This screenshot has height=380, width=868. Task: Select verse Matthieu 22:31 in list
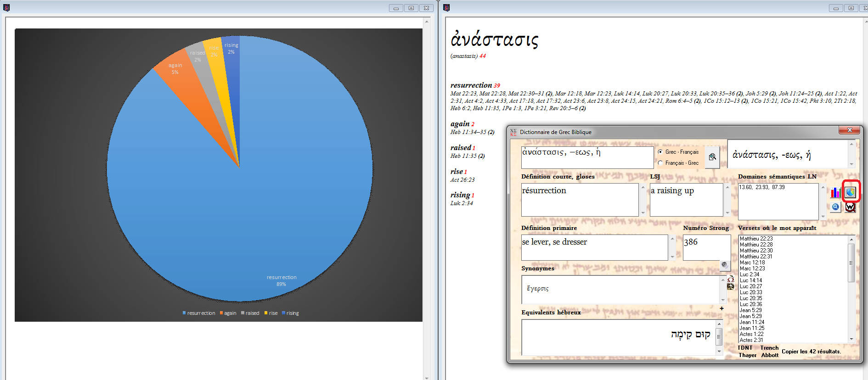tap(756, 257)
